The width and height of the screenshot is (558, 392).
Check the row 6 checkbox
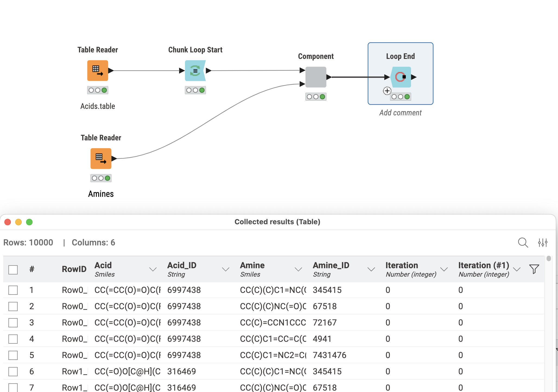point(13,371)
